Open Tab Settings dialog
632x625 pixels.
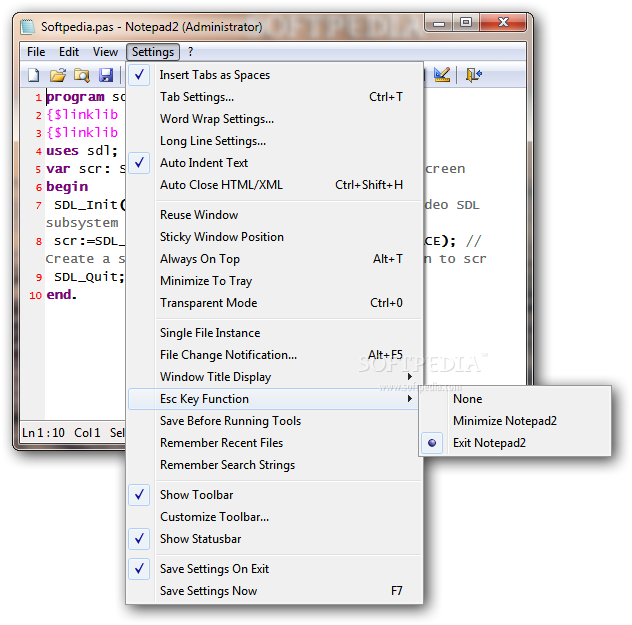coord(275,97)
